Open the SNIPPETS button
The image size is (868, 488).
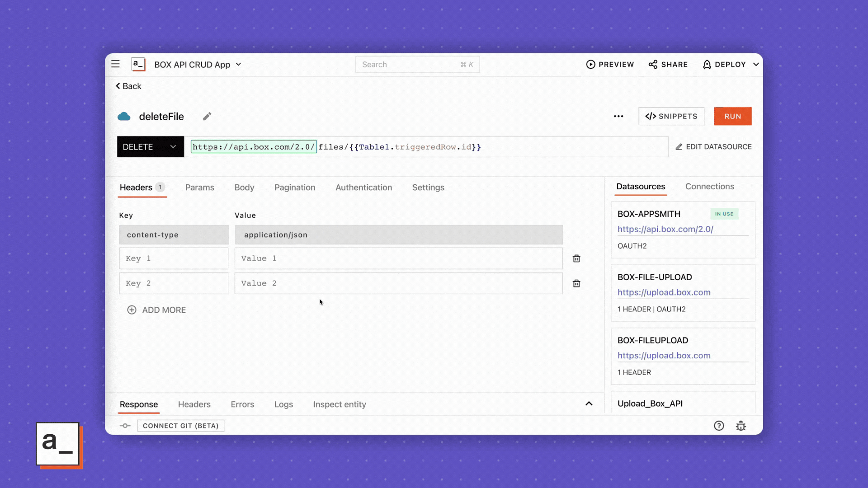point(671,116)
